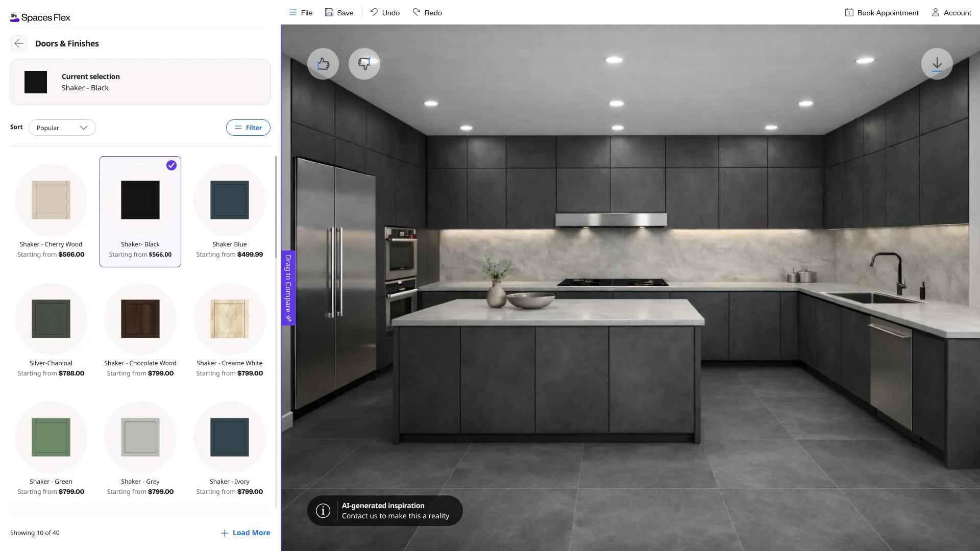
Task: Open the Popular sort dropdown
Action: (62, 128)
